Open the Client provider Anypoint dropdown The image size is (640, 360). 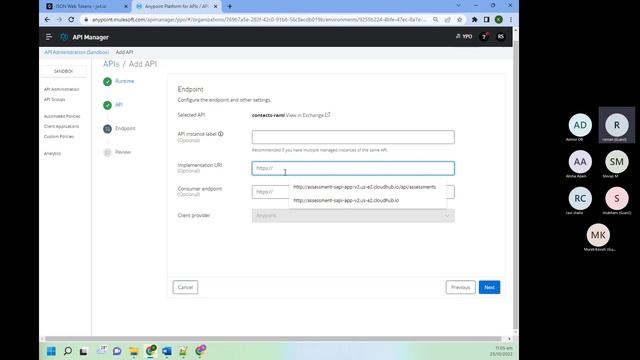point(353,216)
